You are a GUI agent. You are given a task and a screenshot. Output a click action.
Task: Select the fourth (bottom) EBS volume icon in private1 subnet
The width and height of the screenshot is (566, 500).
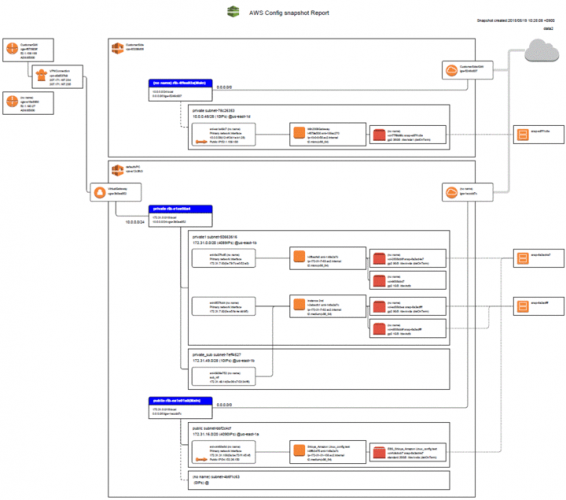[379, 329]
